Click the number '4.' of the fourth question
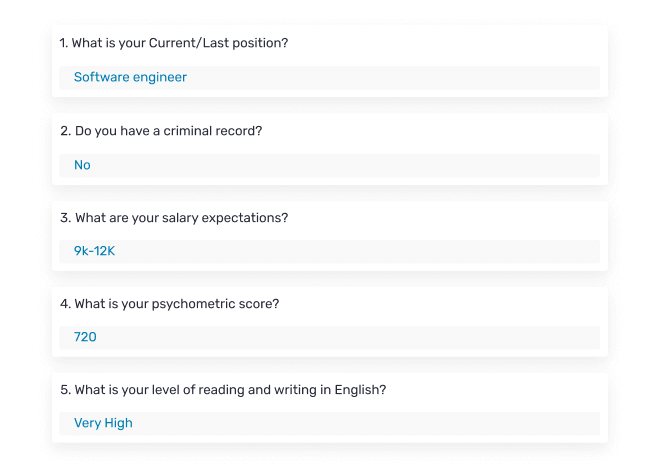 pos(65,303)
